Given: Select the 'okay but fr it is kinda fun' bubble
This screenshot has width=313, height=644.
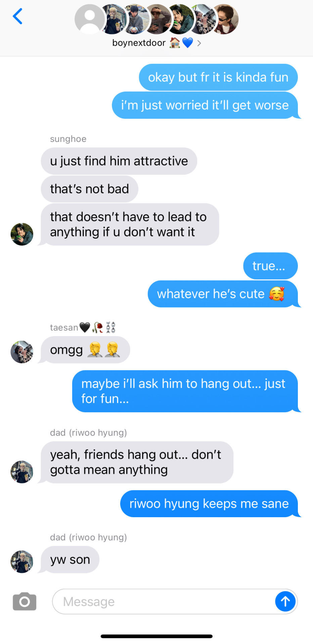Looking at the screenshot, I should pyautogui.click(x=218, y=77).
